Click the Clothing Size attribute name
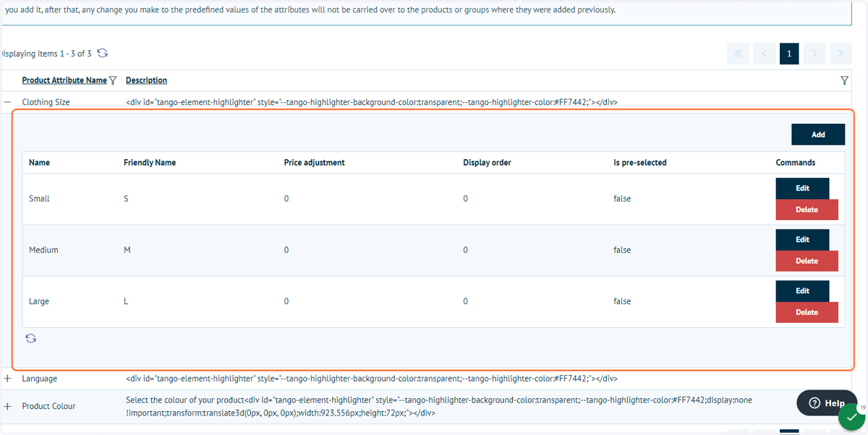 click(x=46, y=103)
